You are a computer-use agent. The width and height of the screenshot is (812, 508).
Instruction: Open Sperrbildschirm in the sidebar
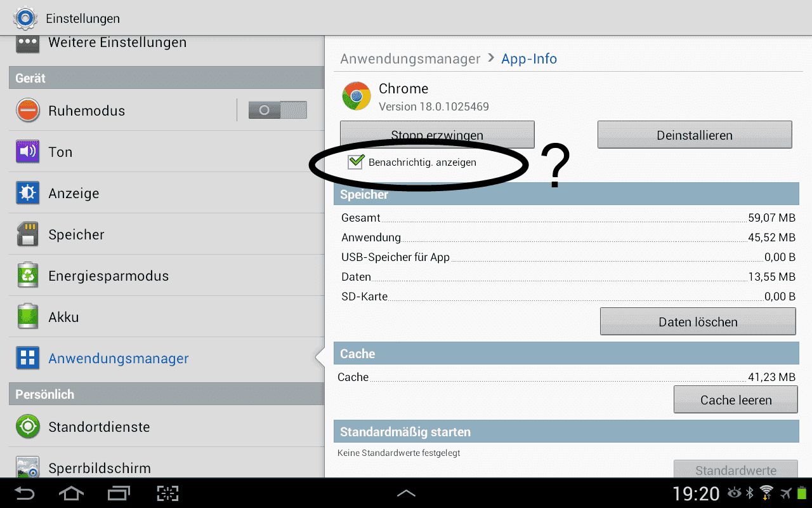point(166,464)
